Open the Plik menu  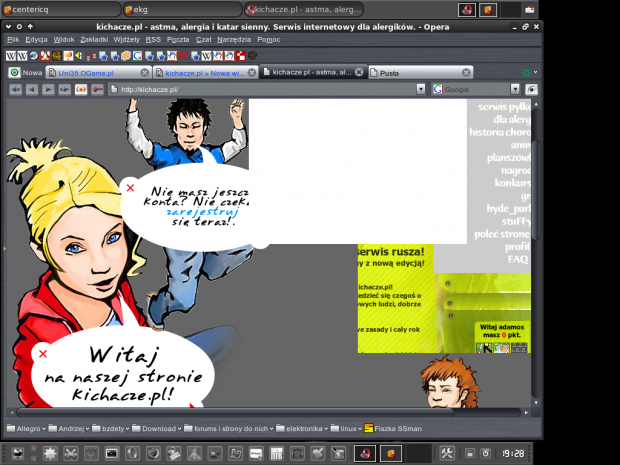pos(13,40)
